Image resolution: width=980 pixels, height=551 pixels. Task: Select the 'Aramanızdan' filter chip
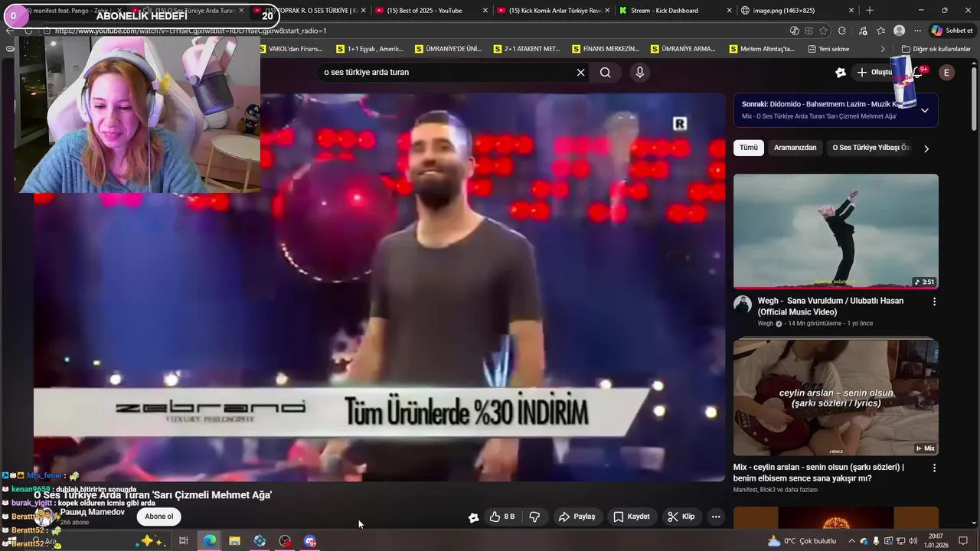tap(795, 148)
